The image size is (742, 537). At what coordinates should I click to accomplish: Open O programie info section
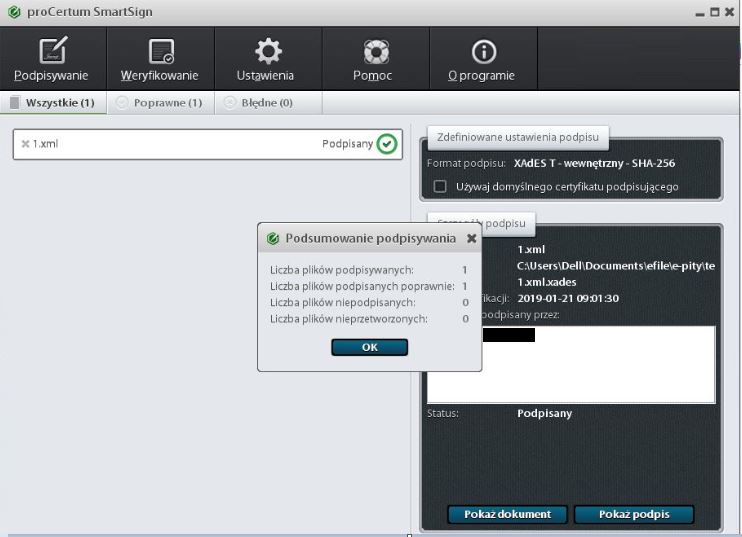point(481,59)
